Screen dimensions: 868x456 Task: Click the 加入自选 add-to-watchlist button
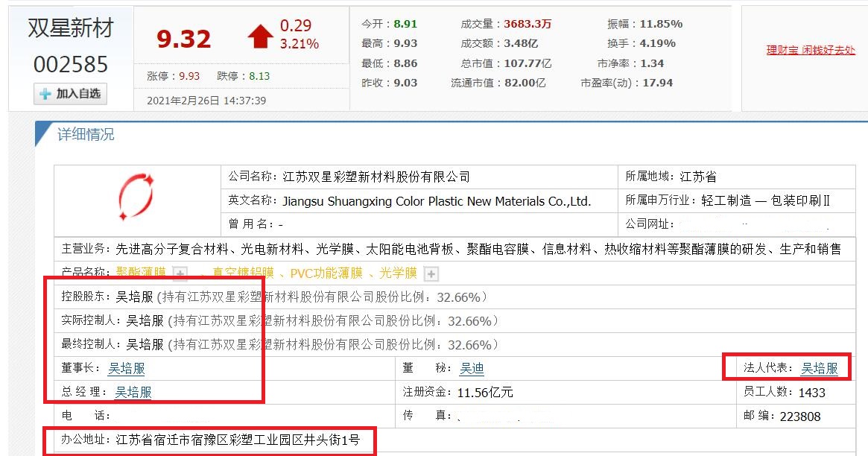tap(70, 94)
